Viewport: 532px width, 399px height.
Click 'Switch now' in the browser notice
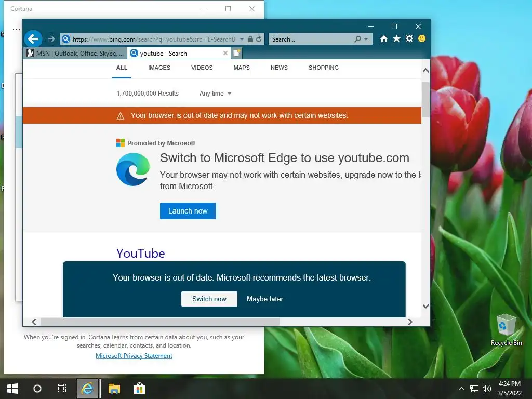(209, 299)
